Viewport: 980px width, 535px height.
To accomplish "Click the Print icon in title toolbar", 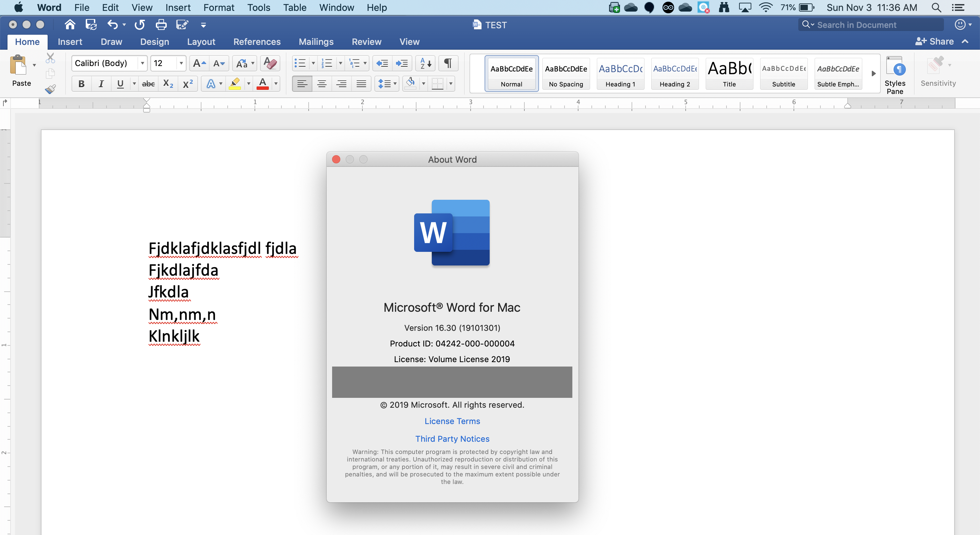I will 161,25.
